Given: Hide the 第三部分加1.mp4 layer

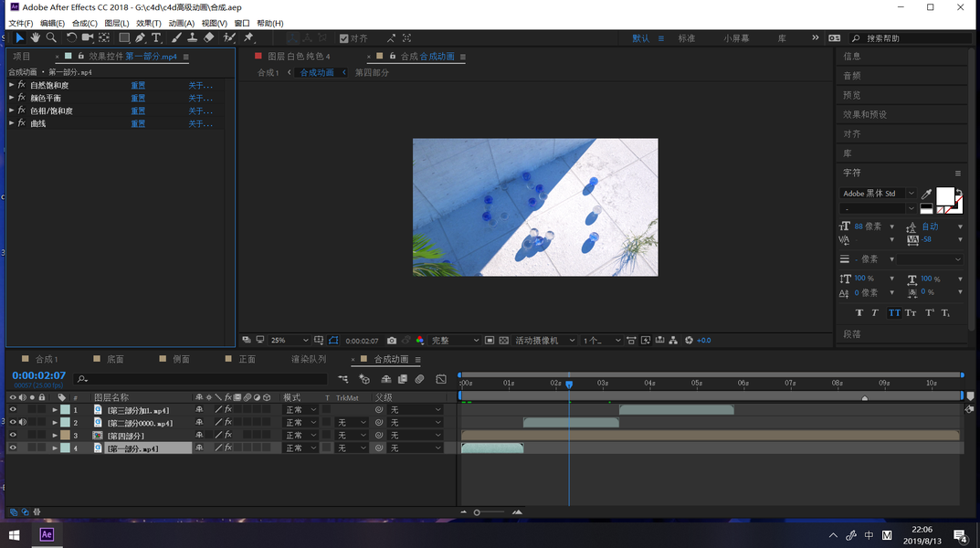Looking at the screenshot, I should tap(13, 410).
